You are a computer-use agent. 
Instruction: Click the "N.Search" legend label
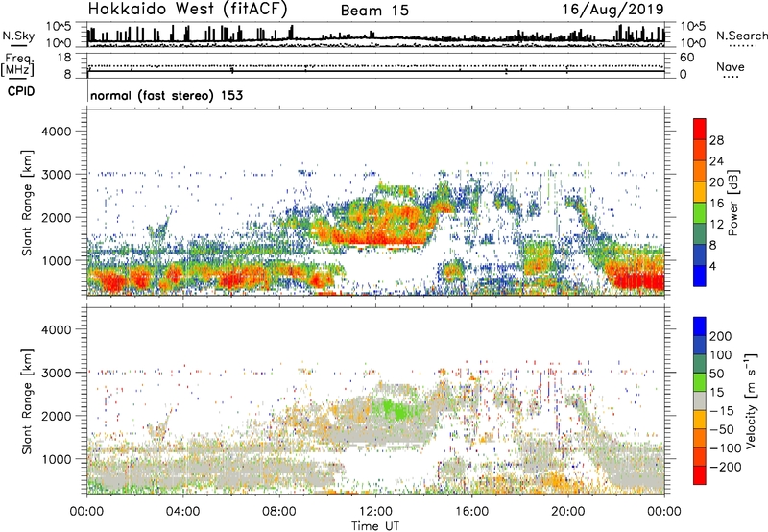(x=741, y=36)
